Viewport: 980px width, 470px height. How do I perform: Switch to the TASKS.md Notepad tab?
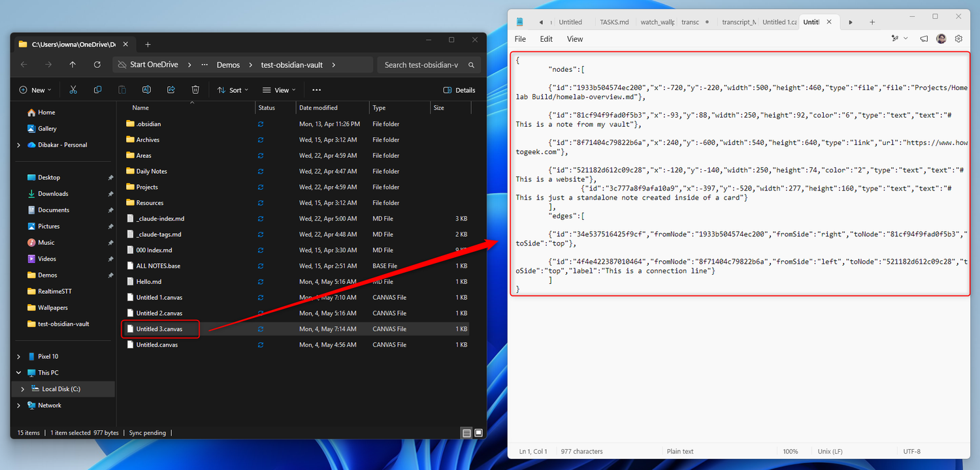(x=614, y=22)
